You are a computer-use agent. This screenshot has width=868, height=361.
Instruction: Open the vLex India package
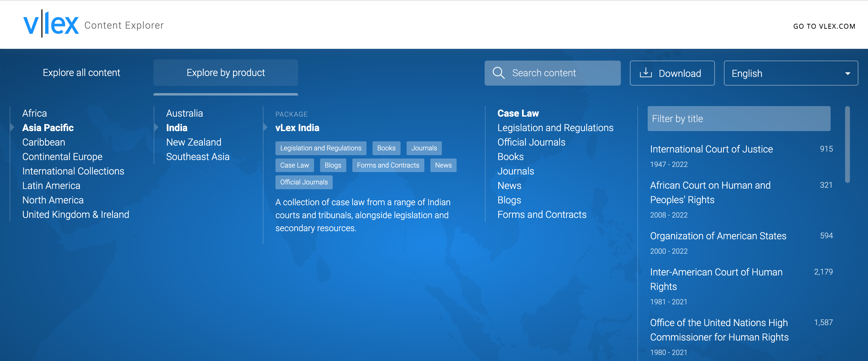297,128
